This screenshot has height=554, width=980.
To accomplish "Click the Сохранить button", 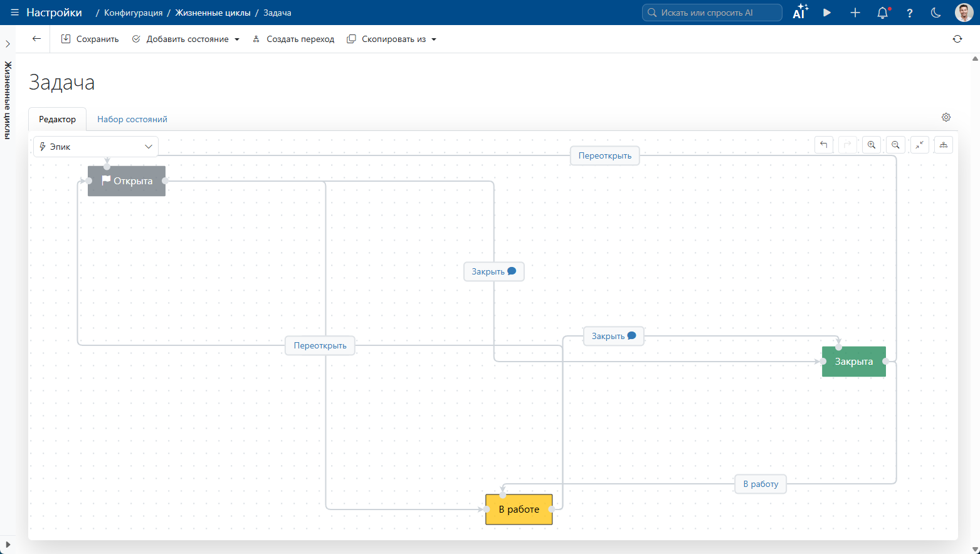I will [x=90, y=39].
